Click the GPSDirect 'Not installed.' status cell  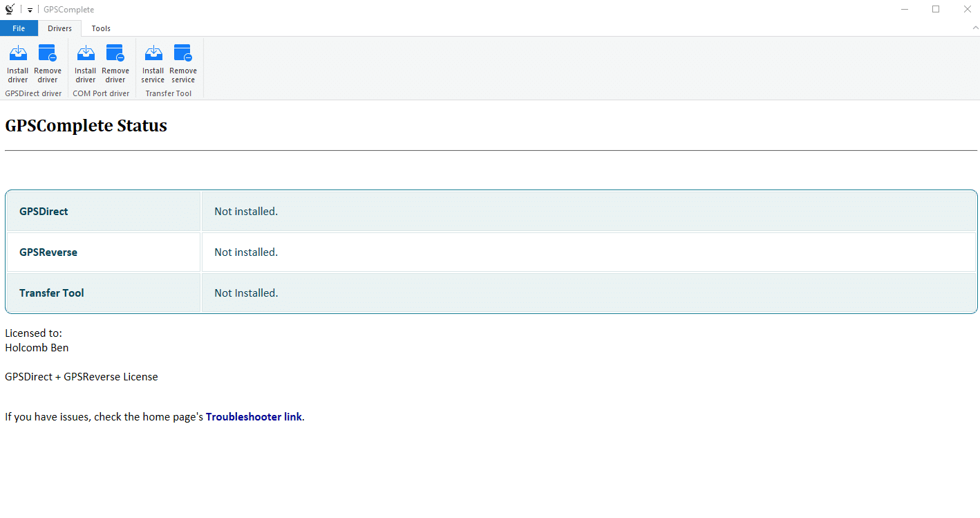coord(246,211)
